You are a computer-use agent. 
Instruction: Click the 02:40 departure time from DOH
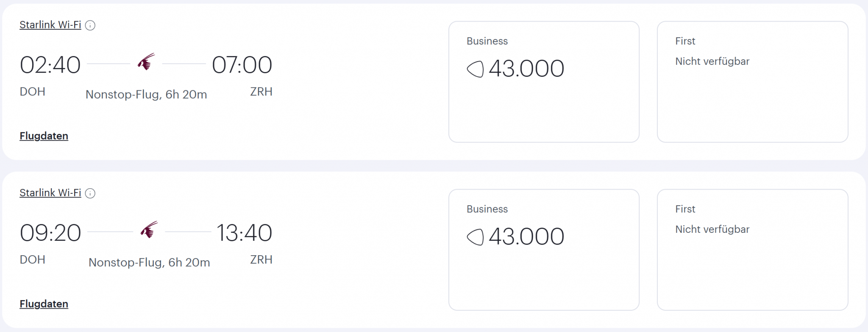(50, 65)
